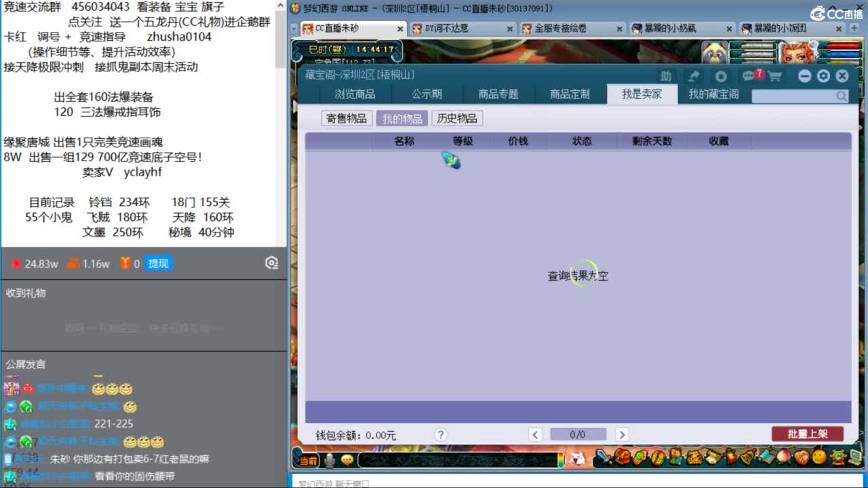This screenshot has height=488, width=868.
Task: Click the white pet face icon
Action: (x=577, y=458)
